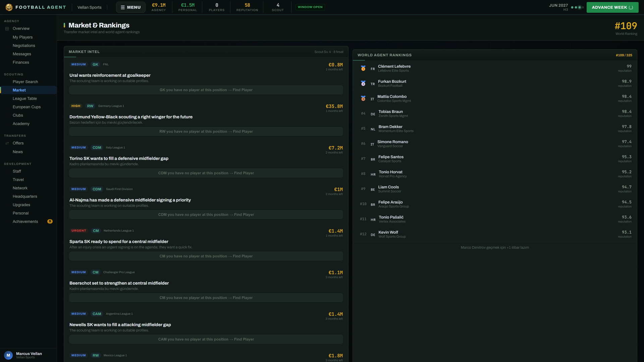
Task: Click the Vellan Sports agency name
Action: pyautogui.click(x=89, y=7)
